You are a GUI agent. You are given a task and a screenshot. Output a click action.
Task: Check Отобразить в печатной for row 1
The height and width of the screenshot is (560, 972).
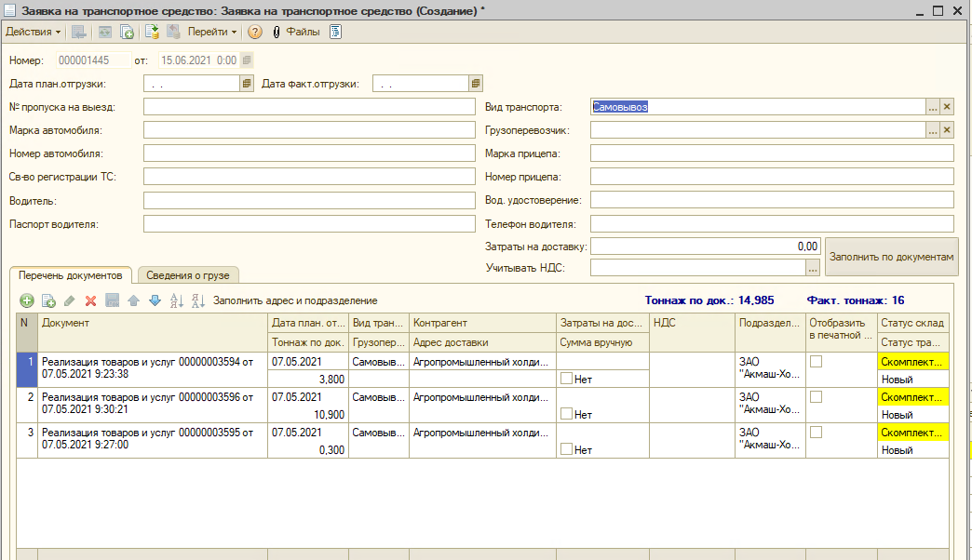816,361
